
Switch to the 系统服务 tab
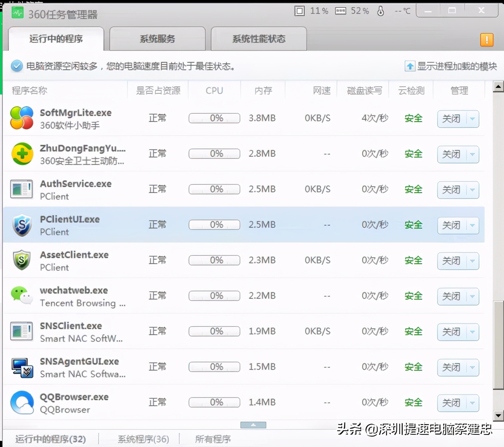pos(157,38)
